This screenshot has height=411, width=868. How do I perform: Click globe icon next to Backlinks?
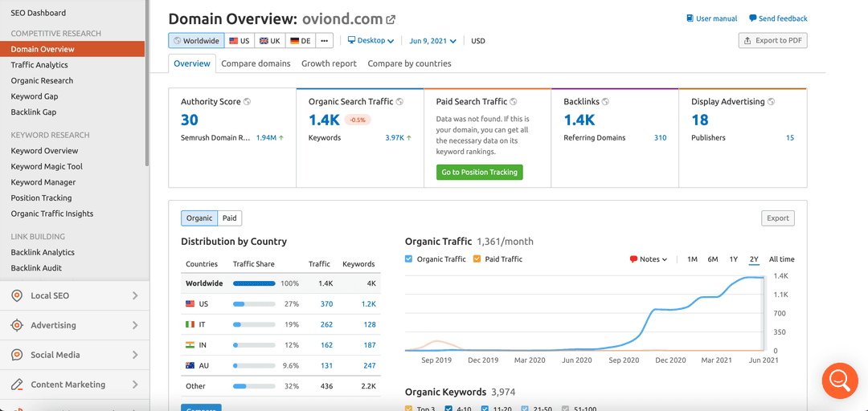click(x=605, y=102)
